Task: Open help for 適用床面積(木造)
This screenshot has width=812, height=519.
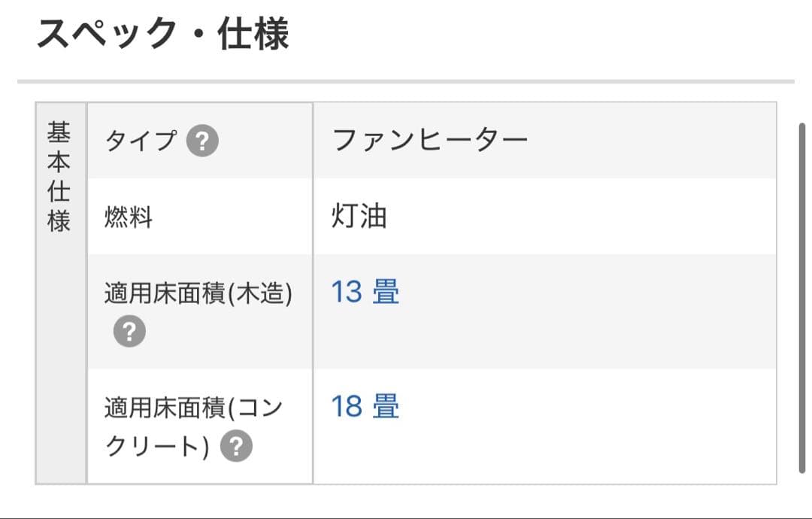Action: pos(129,332)
